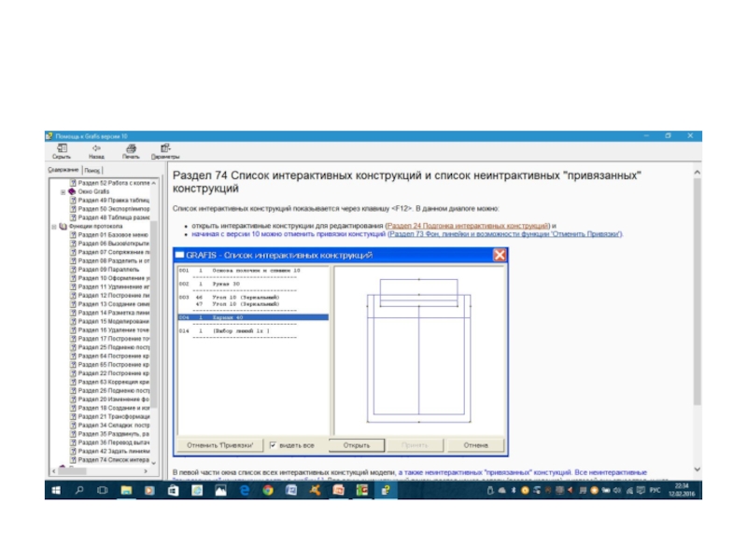Launch the Store icon in the taskbar
The image size is (747, 560).
(x=173, y=490)
